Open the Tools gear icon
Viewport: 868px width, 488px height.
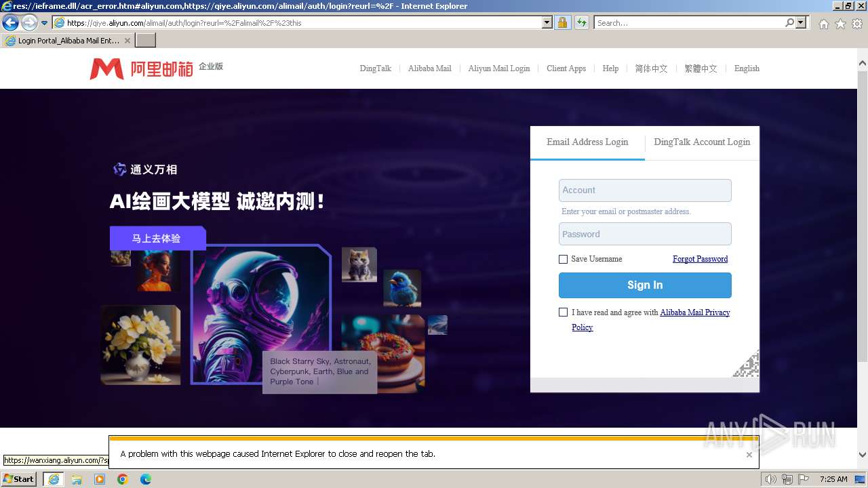(x=857, y=24)
